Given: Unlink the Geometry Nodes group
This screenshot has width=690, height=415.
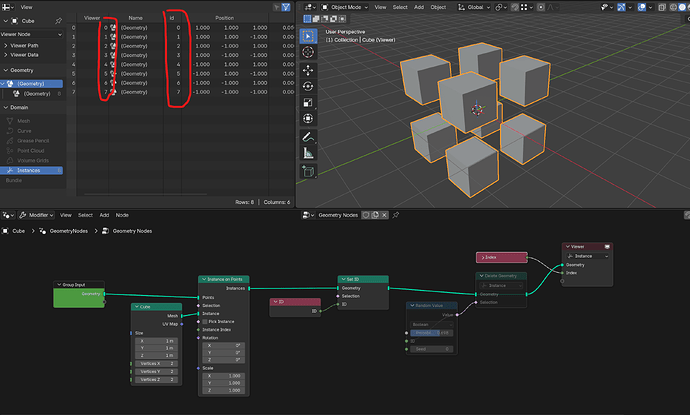Looking at the screenshot, I should (x=384, y=215).
